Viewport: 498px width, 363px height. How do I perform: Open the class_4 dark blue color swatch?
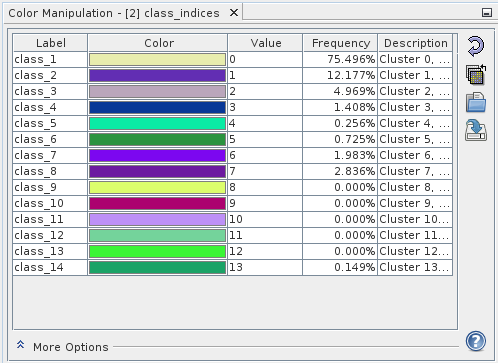coord(157,107)
